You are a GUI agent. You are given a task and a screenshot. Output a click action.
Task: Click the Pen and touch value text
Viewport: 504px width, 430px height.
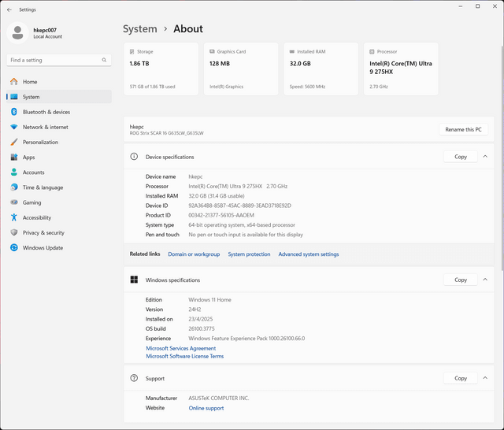[246, 235]
